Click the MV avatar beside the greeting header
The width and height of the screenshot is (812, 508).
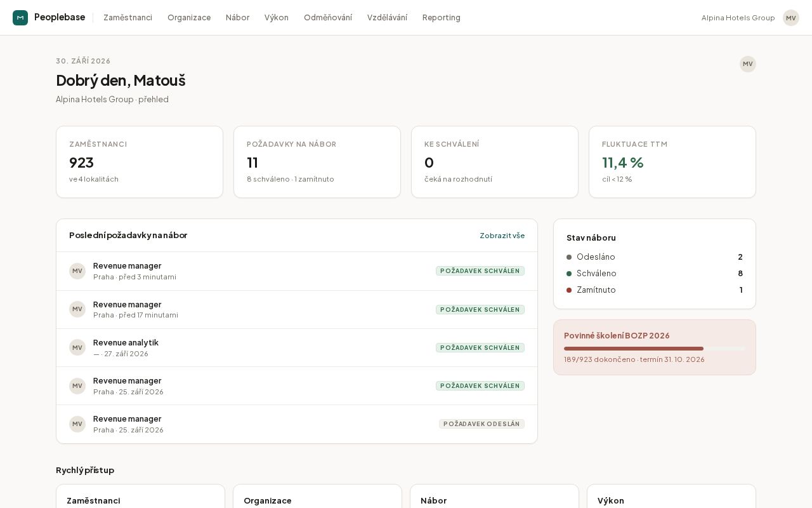click(748, 64)
